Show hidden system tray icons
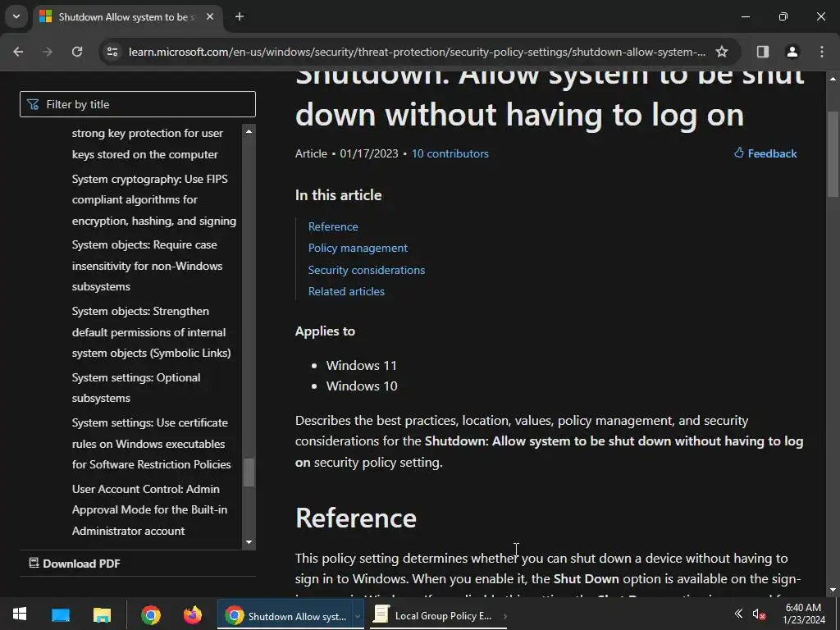The width and height of the screenshot is (840, 630). [x=738, y=614]
